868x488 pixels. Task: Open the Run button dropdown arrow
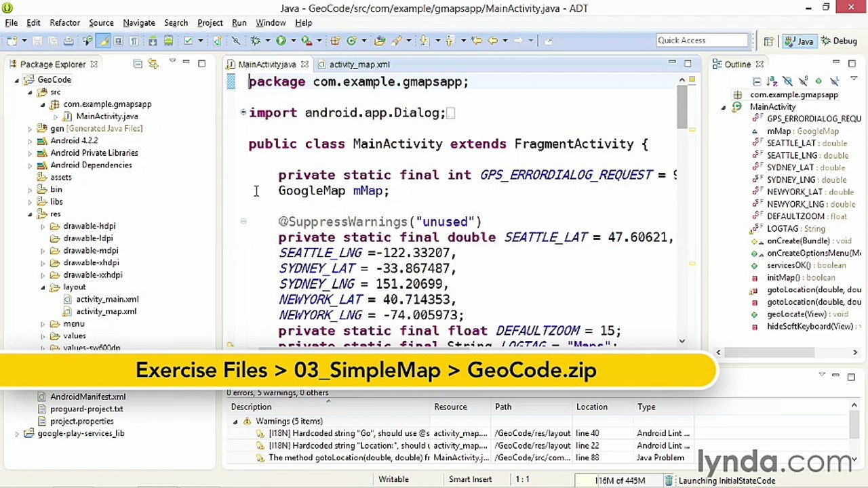point(294,41)
